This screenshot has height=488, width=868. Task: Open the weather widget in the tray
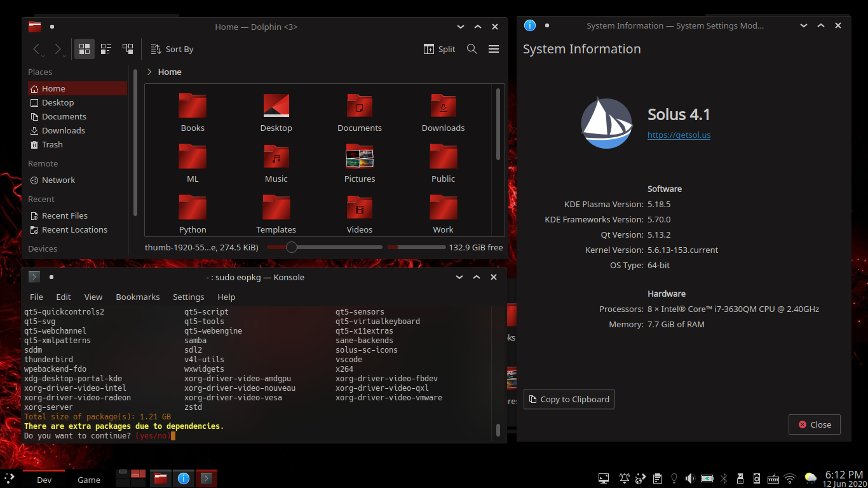pyautogui.click(x=810, y=478)
